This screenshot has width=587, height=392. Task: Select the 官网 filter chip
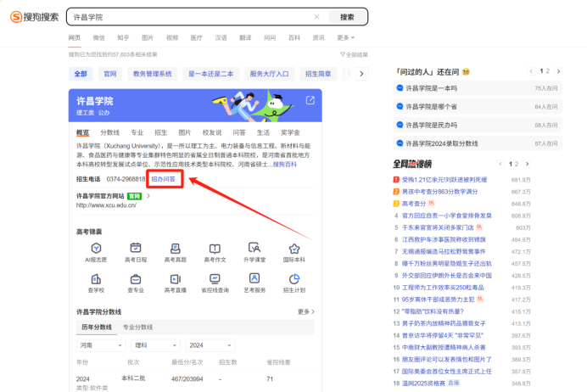tap(110, 74)
